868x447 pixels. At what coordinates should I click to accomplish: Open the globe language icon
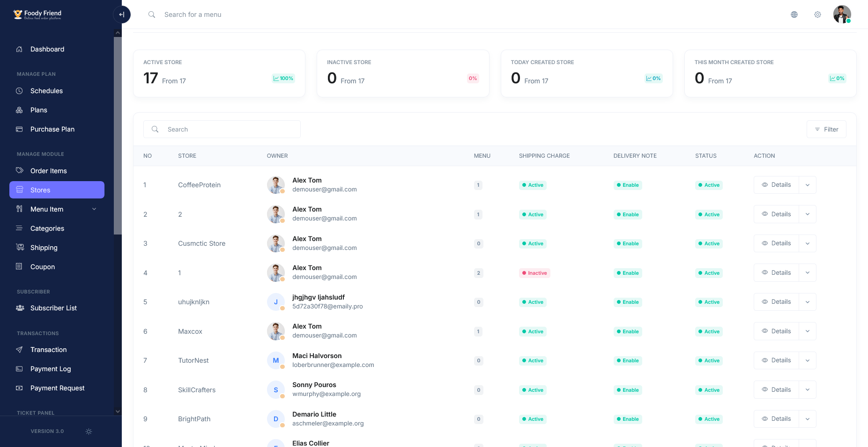click(x=794, y=15)
